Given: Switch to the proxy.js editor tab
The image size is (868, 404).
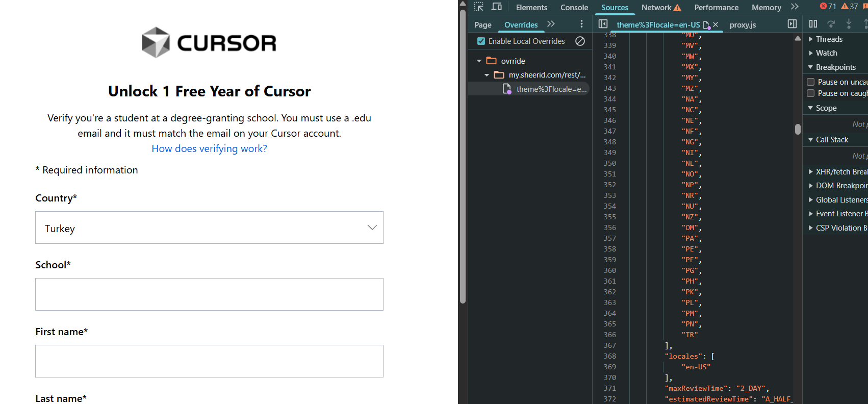Looking at the screenshot, I should 743,25.
